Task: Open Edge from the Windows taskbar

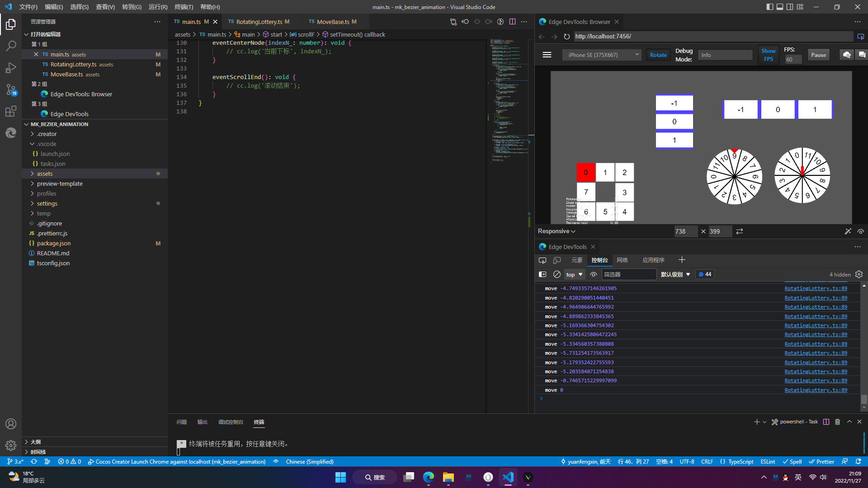Action: 428,477
